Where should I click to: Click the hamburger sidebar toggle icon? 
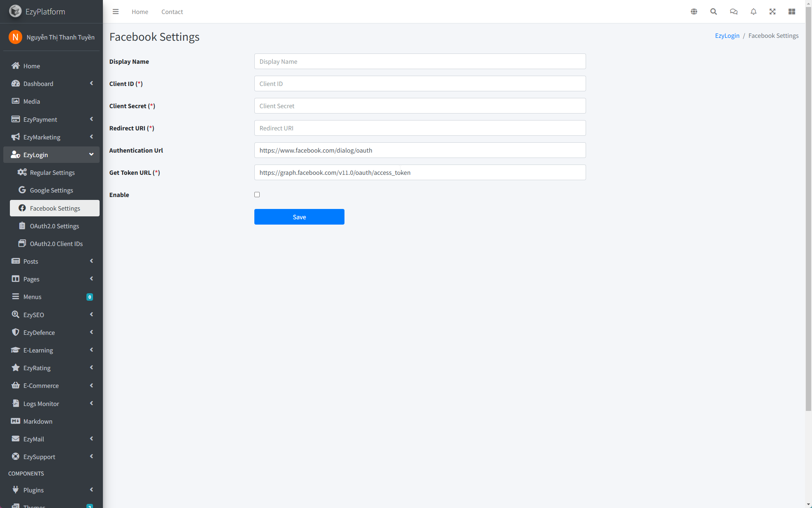[x=116, y=12]
